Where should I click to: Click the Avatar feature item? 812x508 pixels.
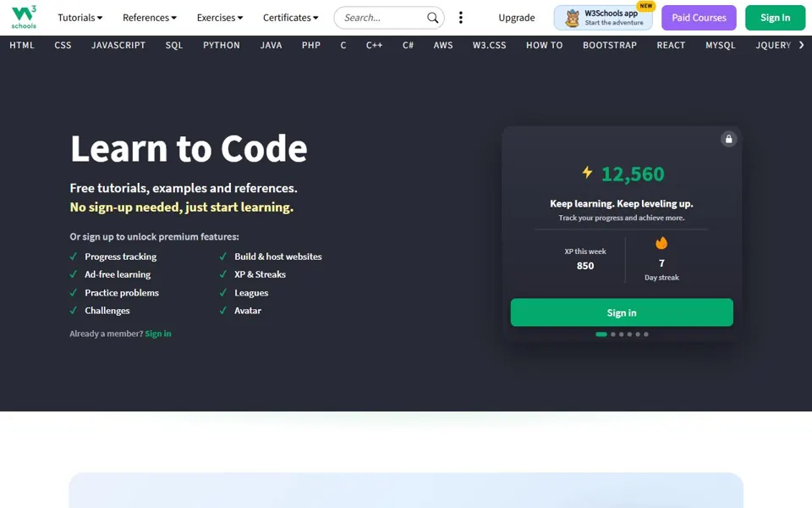(248, 311)
